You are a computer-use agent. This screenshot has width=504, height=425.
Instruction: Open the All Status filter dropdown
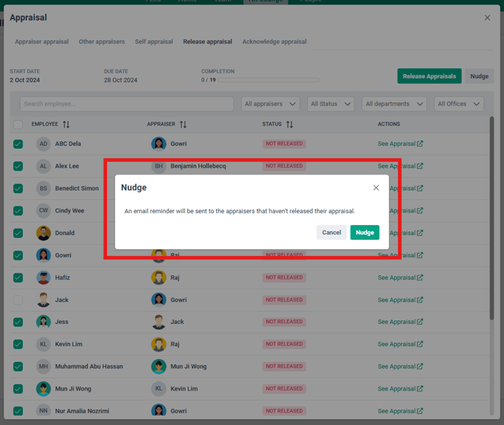point(330,104)
